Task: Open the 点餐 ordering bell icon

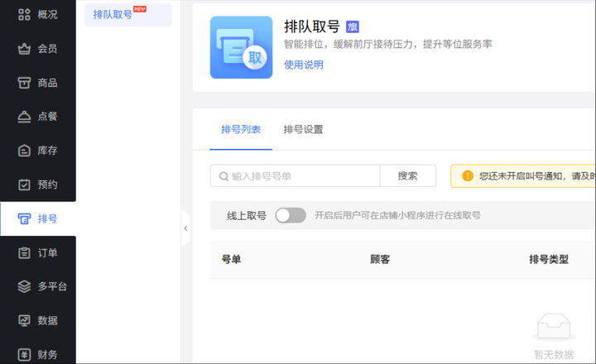Action: [x=24, y=116]
